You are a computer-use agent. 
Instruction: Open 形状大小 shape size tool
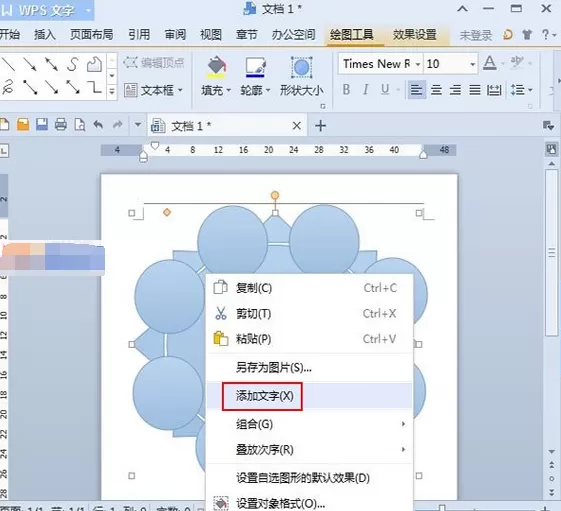click(x=302, y=77)
